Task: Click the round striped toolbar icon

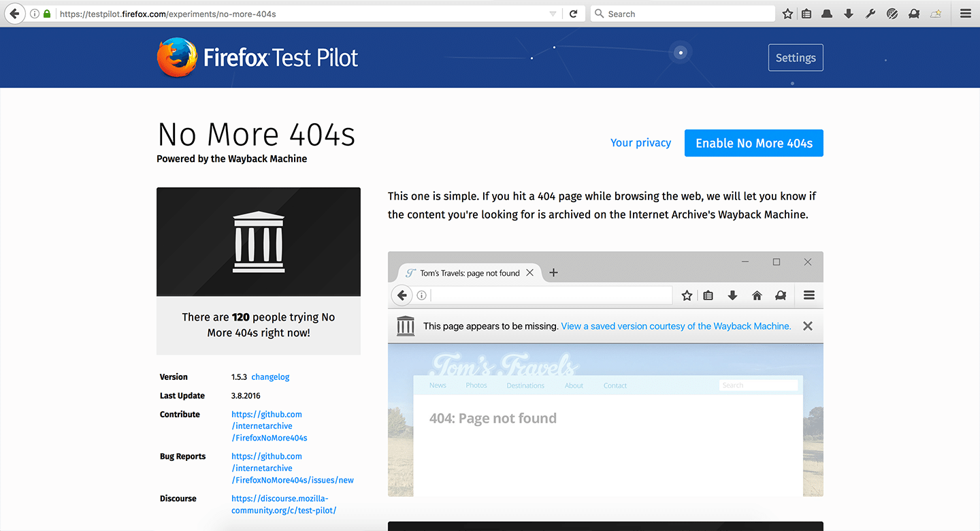Action: point(892,14)
